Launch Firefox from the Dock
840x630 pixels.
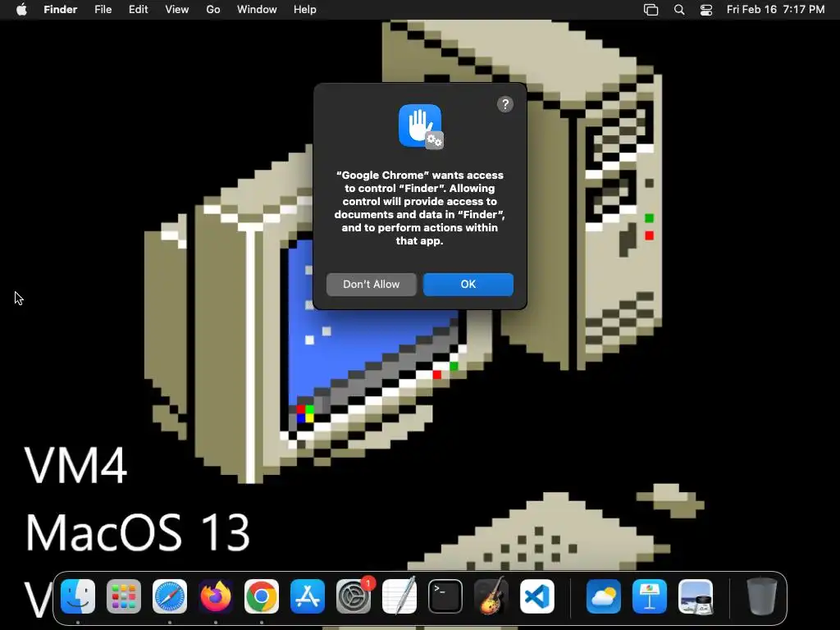tap(216, 596)
